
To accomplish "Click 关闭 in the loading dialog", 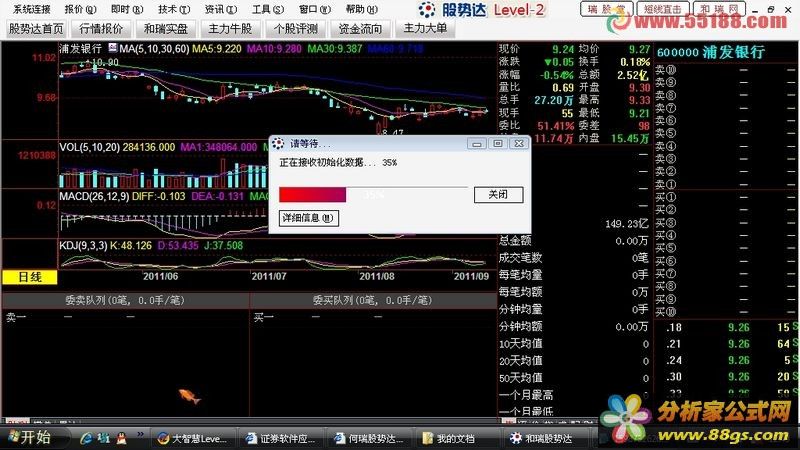I will 498,194.
